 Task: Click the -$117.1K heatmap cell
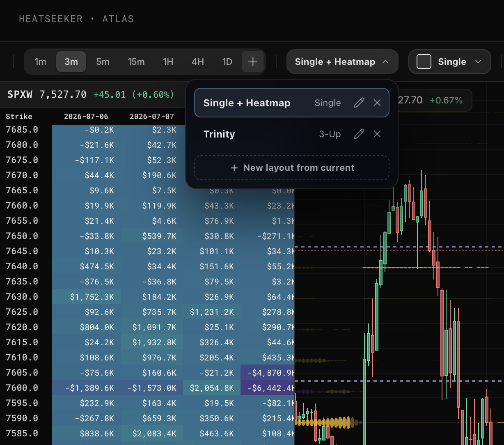point(86,160)
